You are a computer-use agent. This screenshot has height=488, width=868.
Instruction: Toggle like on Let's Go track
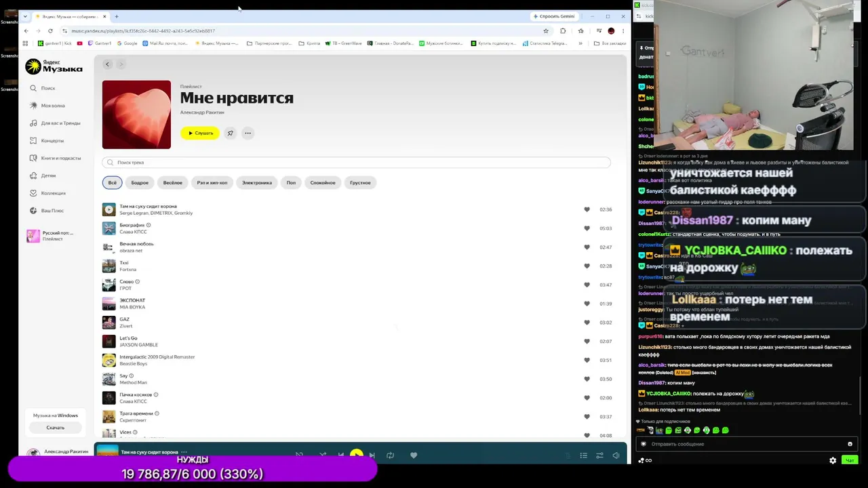click(587, 342)
